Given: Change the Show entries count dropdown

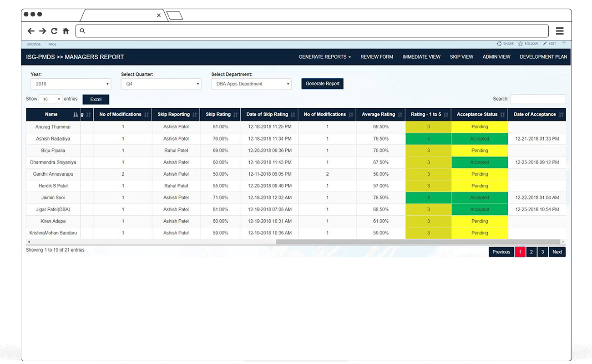Looking at the screenshot, I should point(50,99).
